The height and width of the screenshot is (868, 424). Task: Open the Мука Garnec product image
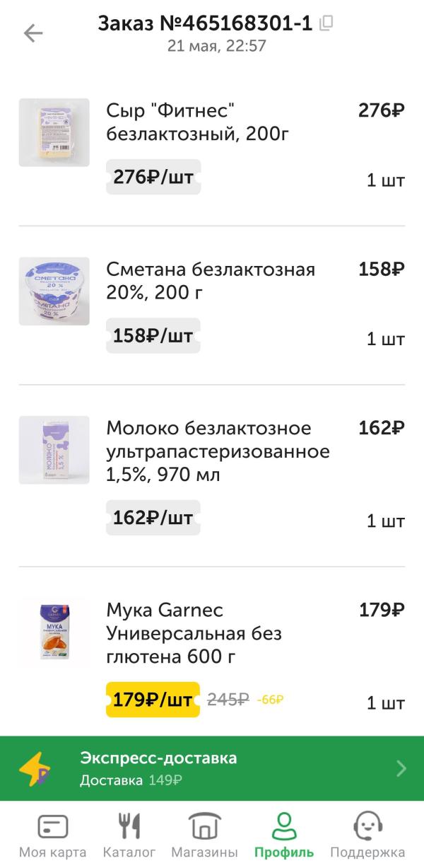(54, 632)
